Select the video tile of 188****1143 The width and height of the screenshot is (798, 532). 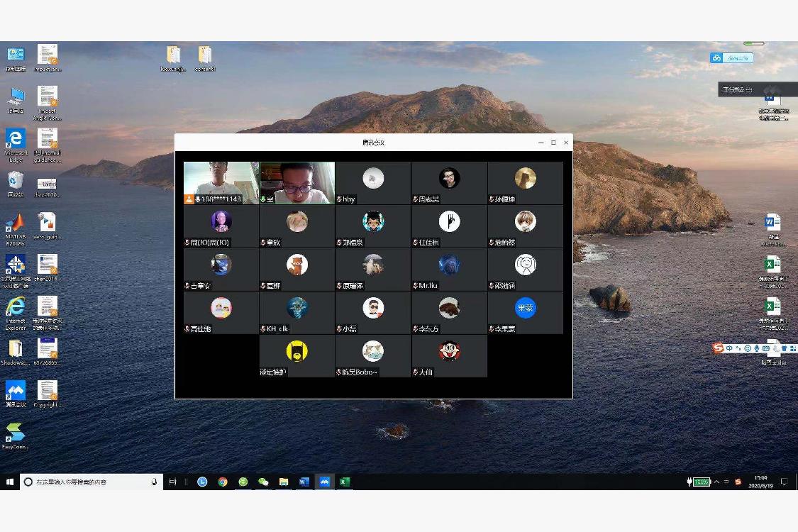(221, 180)
